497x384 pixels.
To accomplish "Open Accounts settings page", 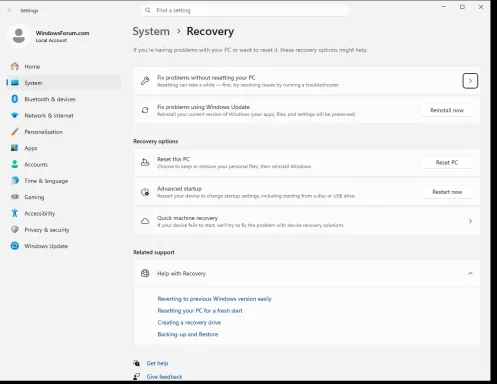I will tap(63, 164).
